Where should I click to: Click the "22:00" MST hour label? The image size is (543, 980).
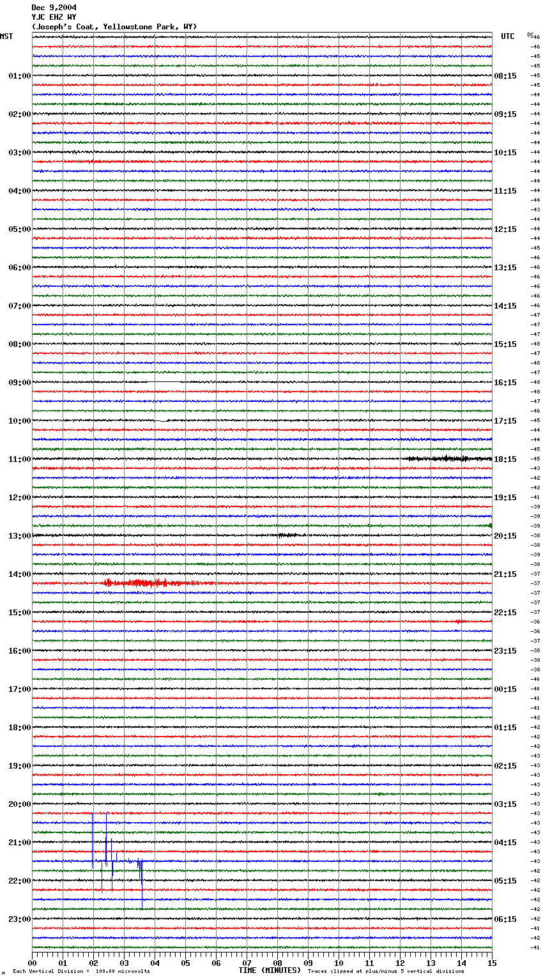20,881
